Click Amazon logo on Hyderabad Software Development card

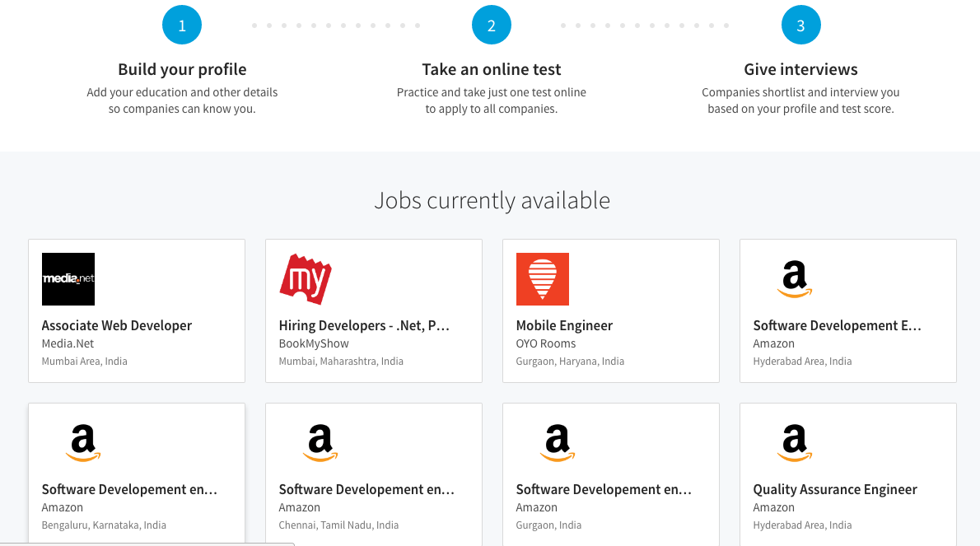click(x=795, y=279)
